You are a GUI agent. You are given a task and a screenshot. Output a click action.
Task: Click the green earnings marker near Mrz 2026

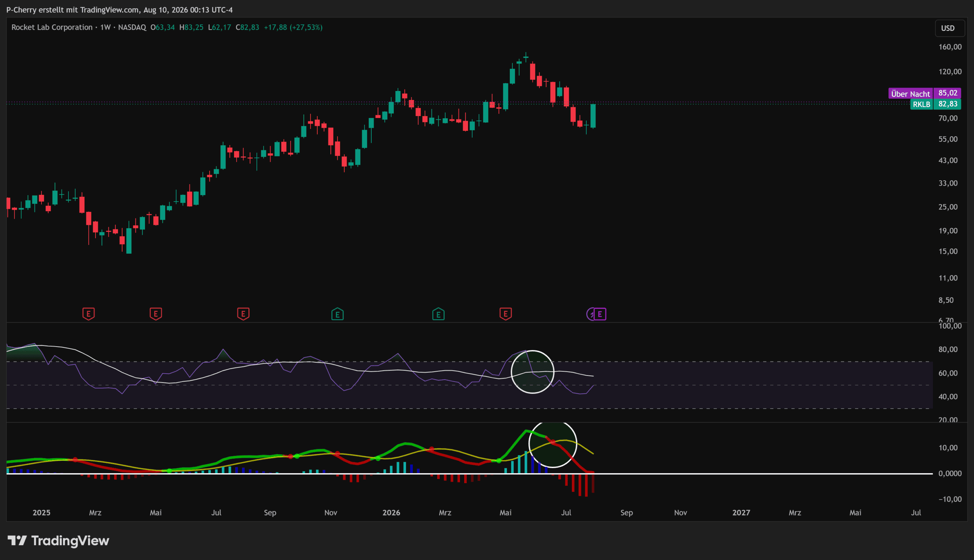[x=438, y=314]
